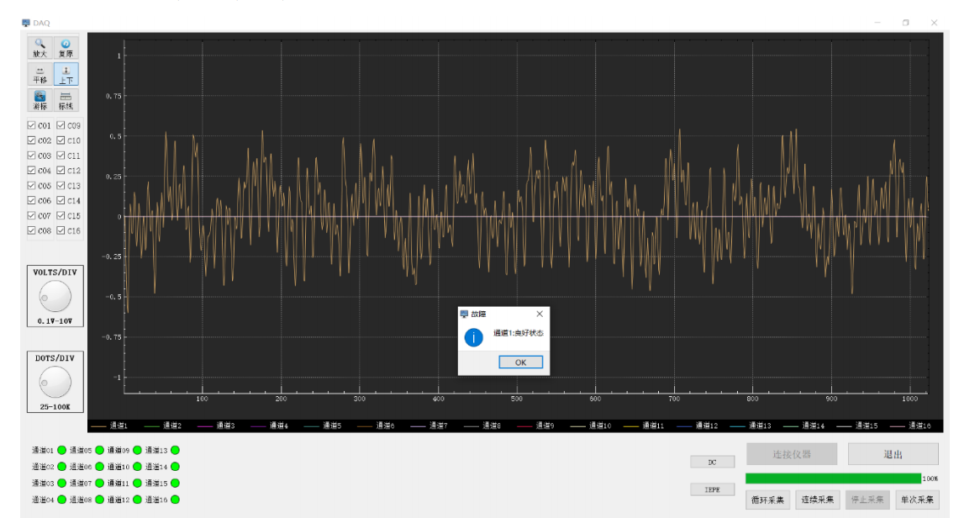Start 连续采集 continuous acquisition
Screen dimensions: 980x518
pos(818,499)
